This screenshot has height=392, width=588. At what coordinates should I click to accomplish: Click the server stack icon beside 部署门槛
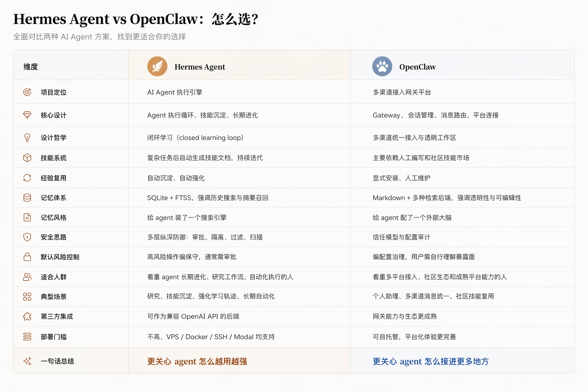(27, 337)
